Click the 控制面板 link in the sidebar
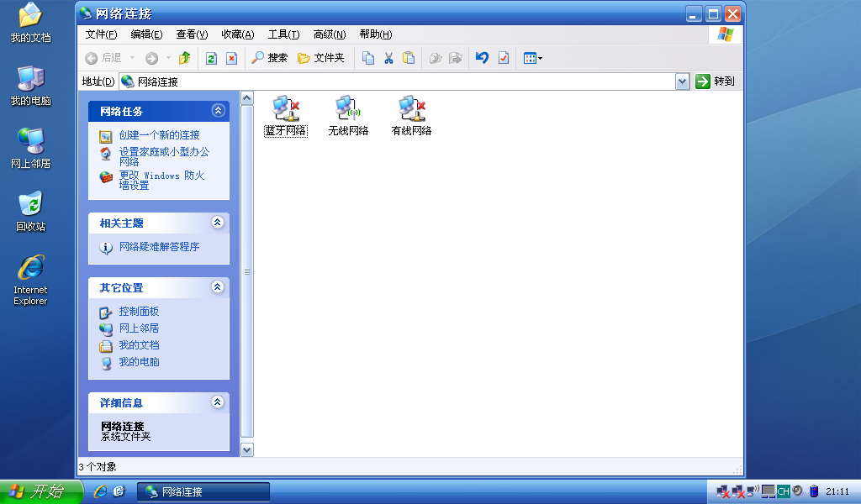Image resolution: width=861 pixels, height=504 pixels. tap(139, 312)
